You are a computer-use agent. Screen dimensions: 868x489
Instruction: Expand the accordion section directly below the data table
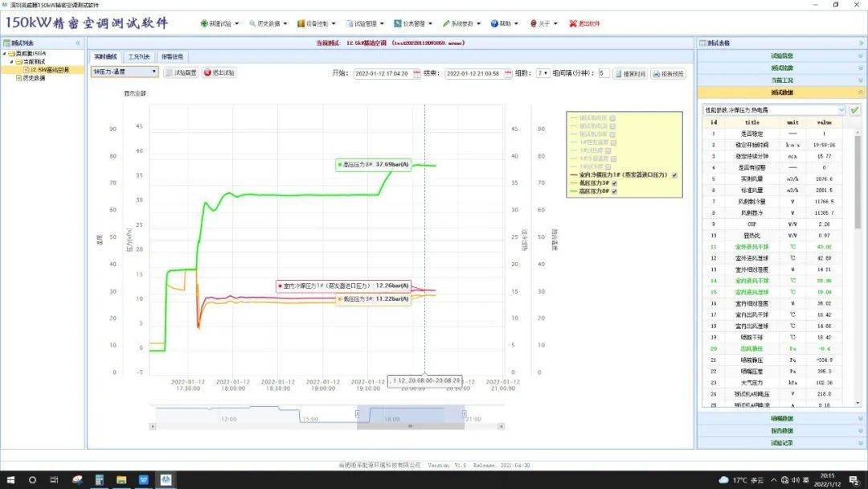click(x=782, y=419)
